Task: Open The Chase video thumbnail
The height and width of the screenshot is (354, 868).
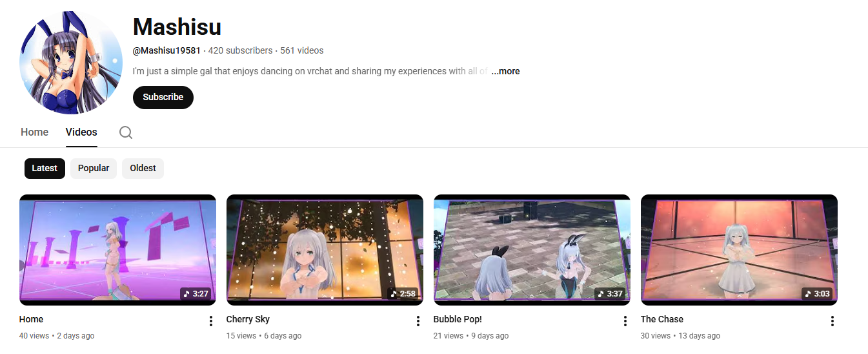Action: click(x=739, y=250)
